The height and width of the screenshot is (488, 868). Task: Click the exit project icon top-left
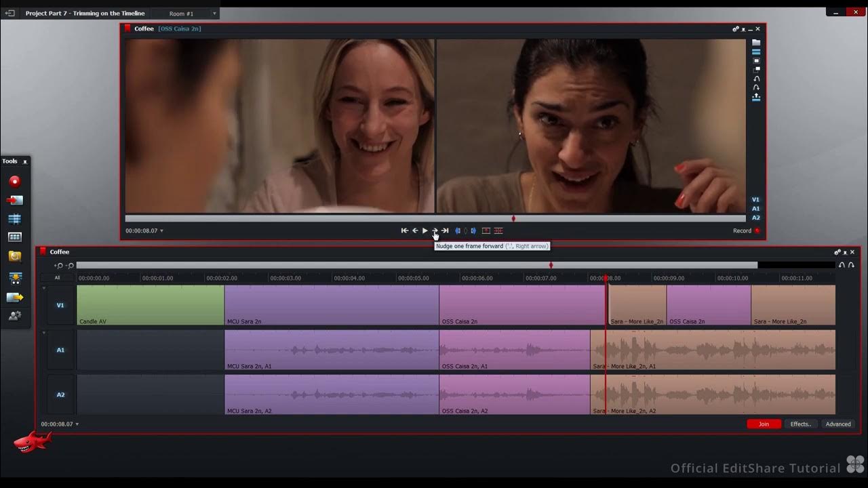9,13
